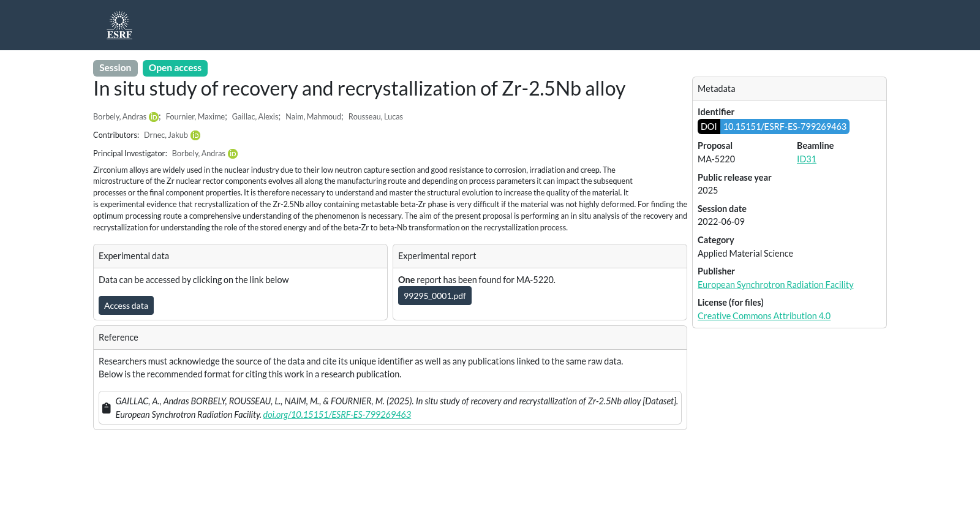Click contributor name Drnec, Jakub
This screenshot has height=525, width=980.
tap(166, 135)
